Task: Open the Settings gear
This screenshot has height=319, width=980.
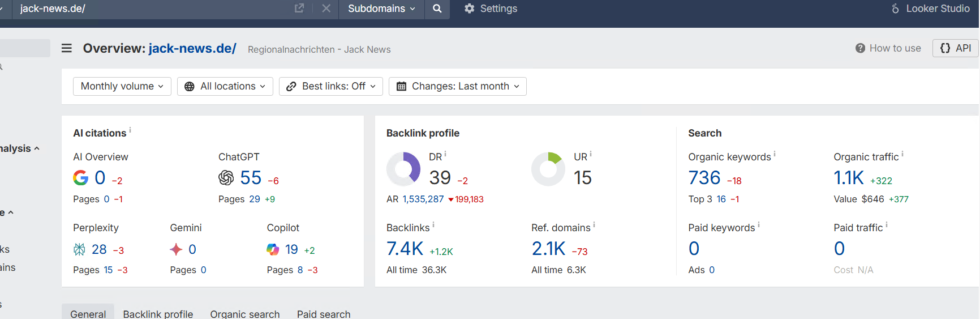Action: tap(469, 8)
